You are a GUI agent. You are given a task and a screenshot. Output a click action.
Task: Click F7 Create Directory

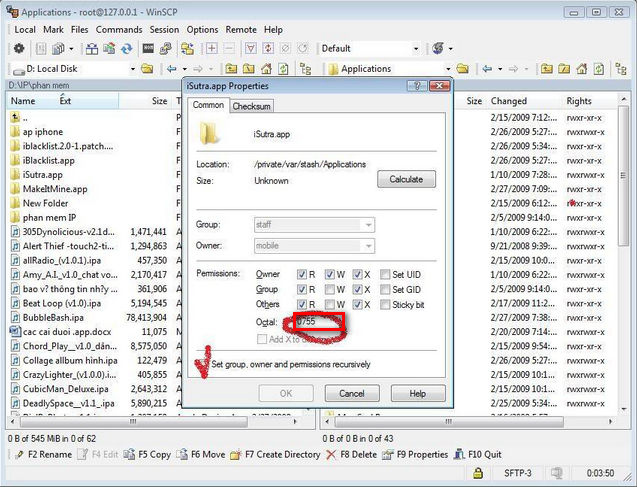(x=275, y=455)
